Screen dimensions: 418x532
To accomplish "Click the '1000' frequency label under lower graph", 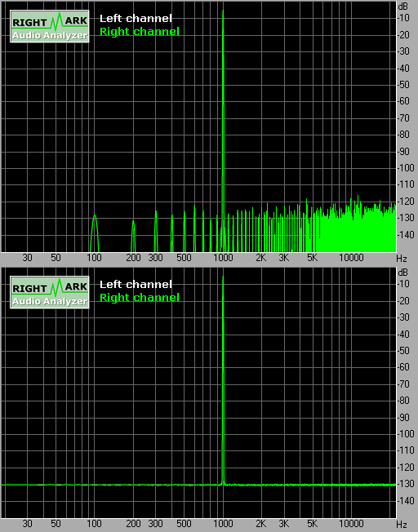I will [x=223, y=524].
